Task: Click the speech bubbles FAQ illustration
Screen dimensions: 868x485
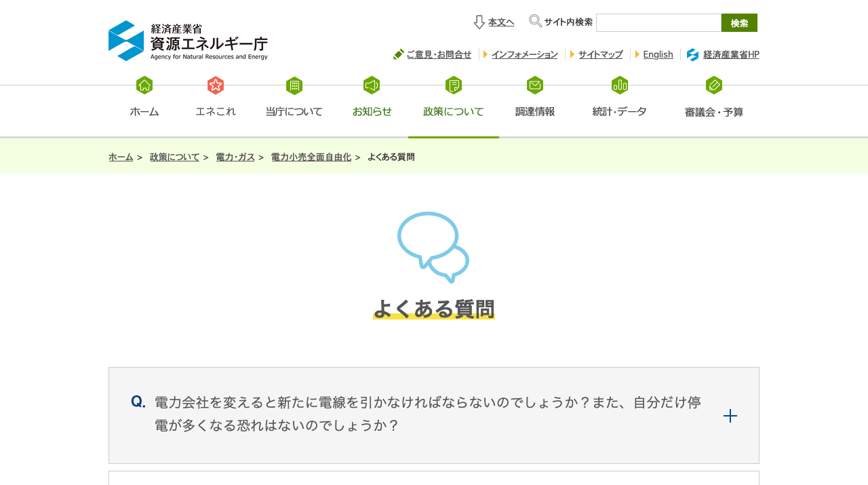Action: click(433, 248)
